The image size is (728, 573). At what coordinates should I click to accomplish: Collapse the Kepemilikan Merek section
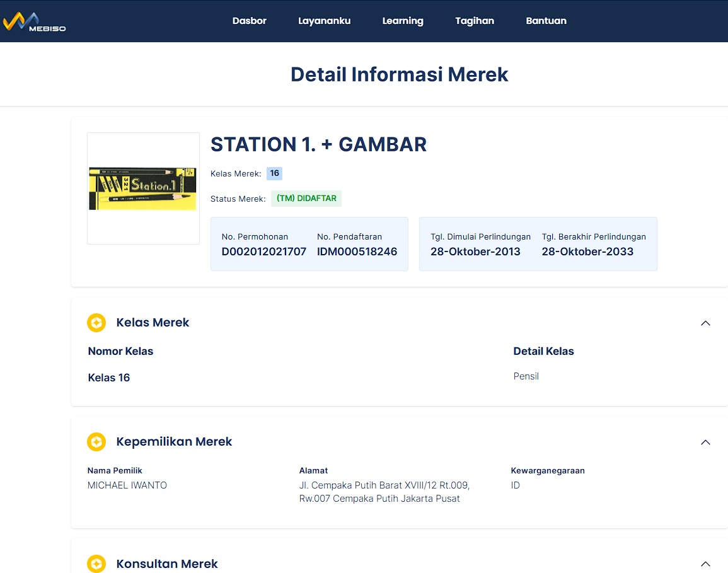click(705, 442)
